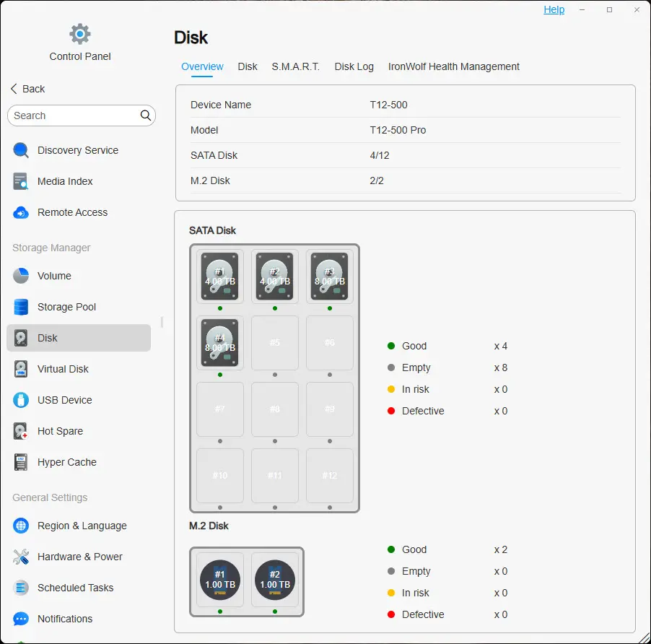Switch to the Overview tab
Image resolution: width=651 pixels, height=644 pixels.
[x=202, y=66]
